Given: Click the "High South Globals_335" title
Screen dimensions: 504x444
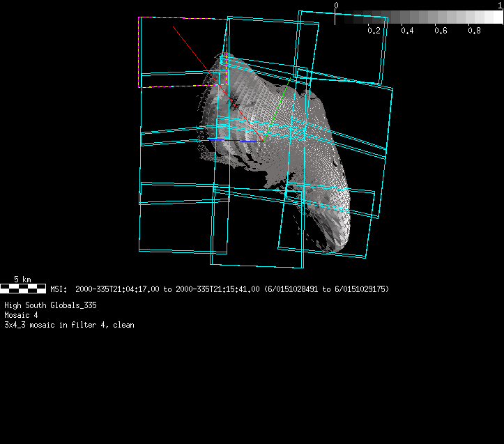Looking at the screenshot, I should coord(50,305).
